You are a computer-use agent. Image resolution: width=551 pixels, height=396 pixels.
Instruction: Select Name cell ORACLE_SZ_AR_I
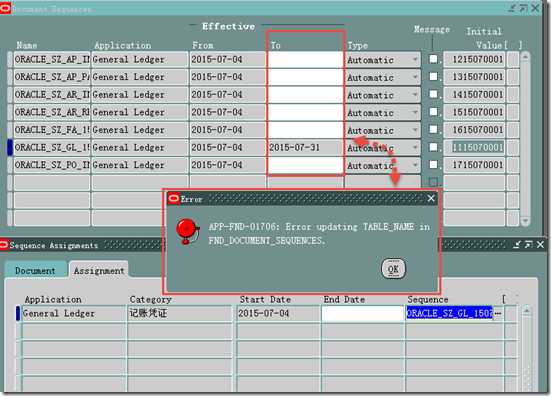(x=52, y=95)
